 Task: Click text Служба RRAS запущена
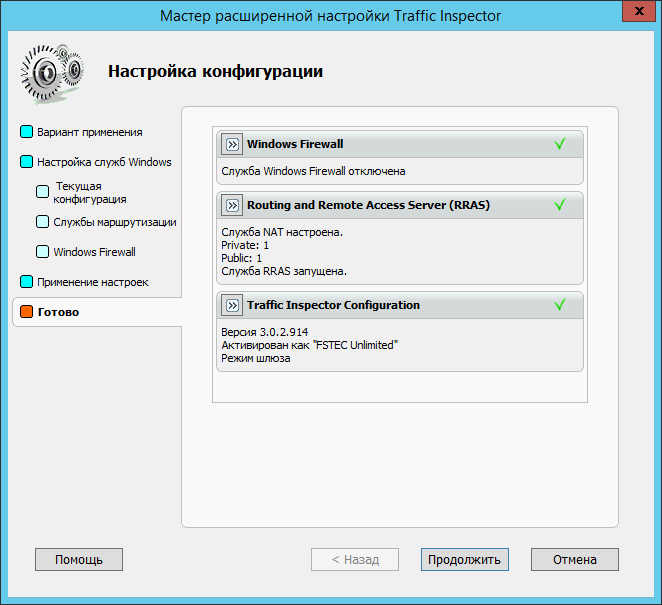point(284,271)
